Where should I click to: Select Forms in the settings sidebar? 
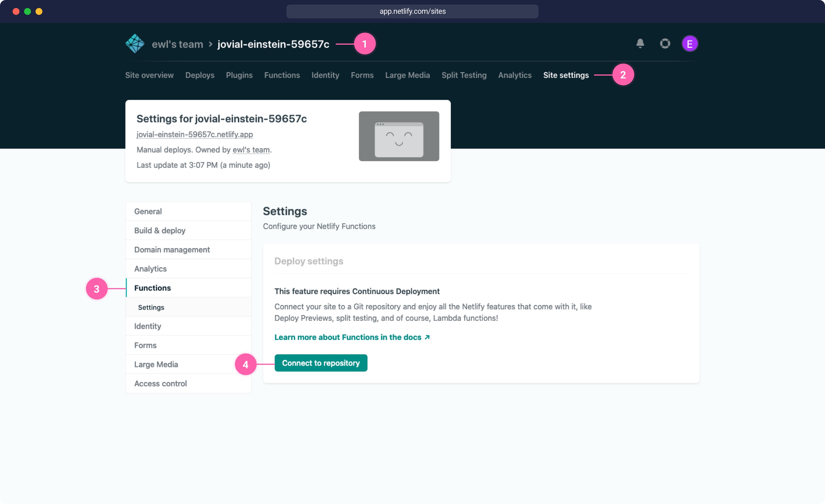pos(188,345)
